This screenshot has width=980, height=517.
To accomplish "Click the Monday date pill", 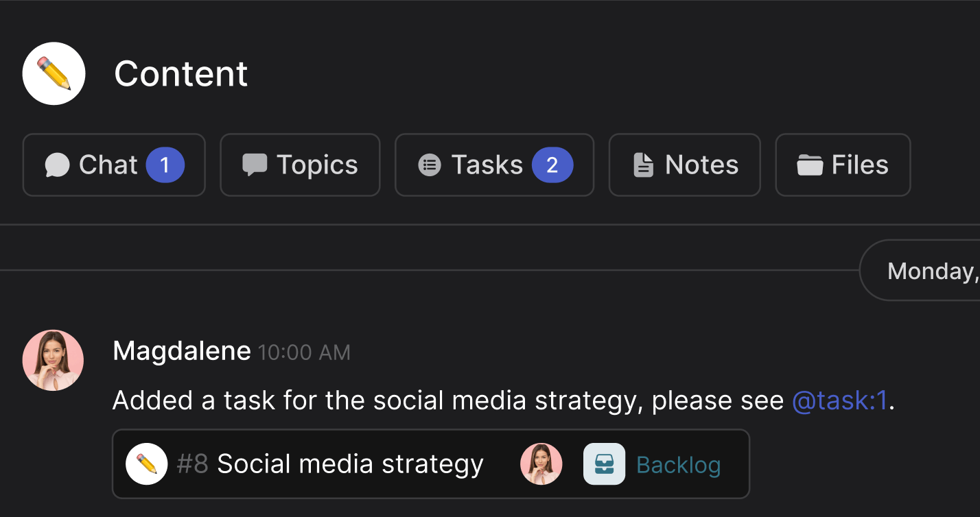I will point(933,270).
